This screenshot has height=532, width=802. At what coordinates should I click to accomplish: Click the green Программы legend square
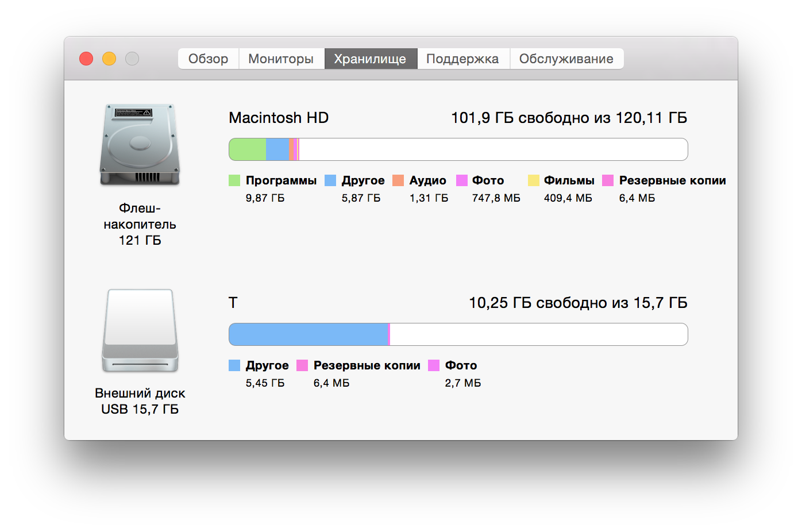click(x=234, y=180)
